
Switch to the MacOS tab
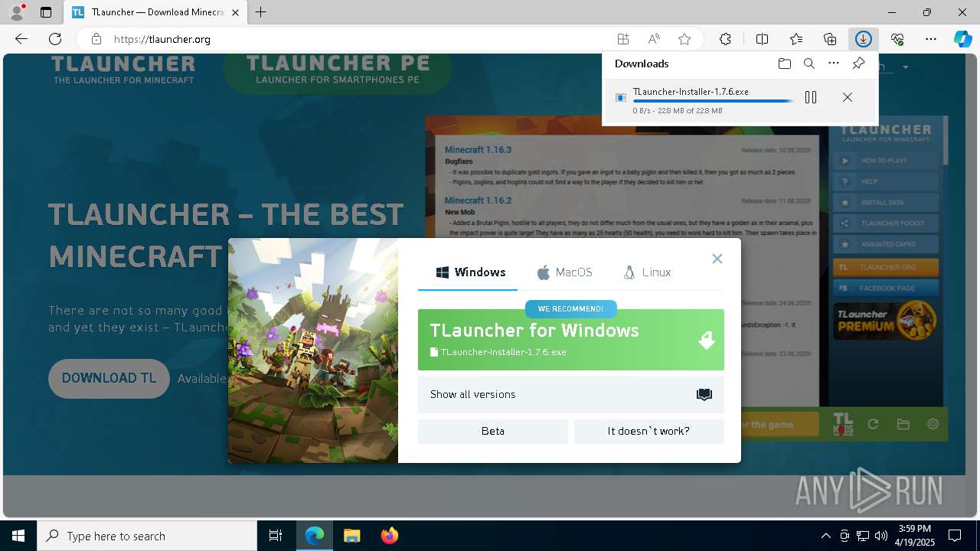[564, 272]
